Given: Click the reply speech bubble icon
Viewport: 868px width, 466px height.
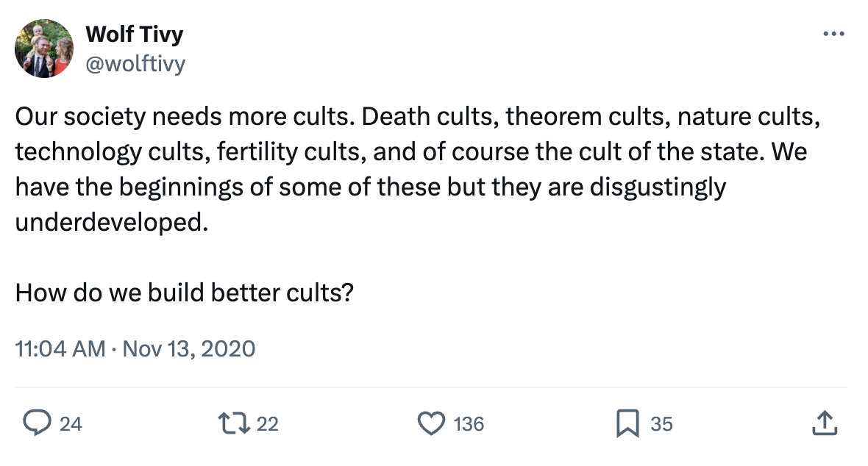Looking at the screenshot, I should point(35,423).
